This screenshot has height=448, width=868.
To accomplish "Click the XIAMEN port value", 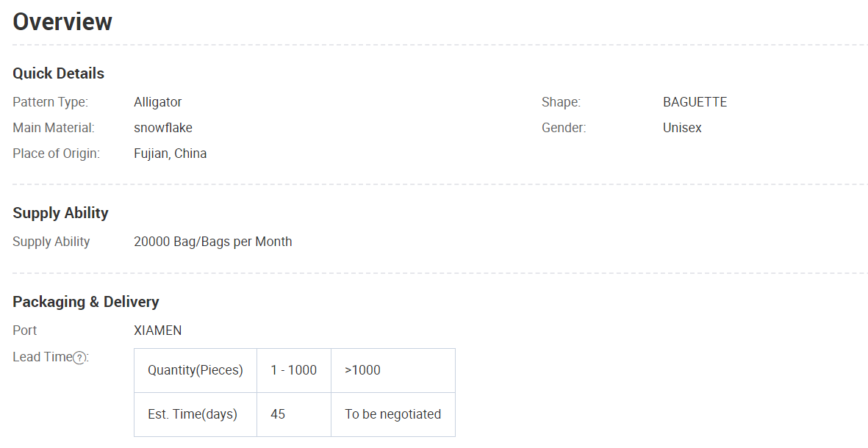I will coord(158,330).
